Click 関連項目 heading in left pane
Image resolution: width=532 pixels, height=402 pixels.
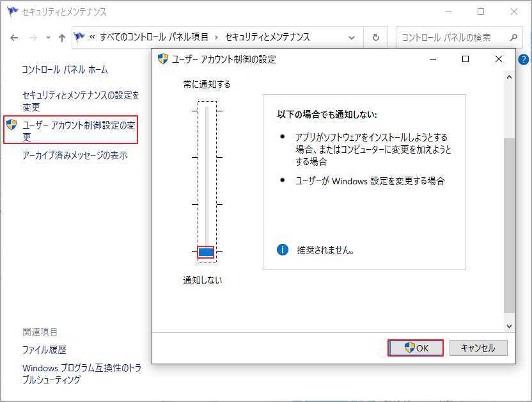pyautogui.click(x=40, y=332)
